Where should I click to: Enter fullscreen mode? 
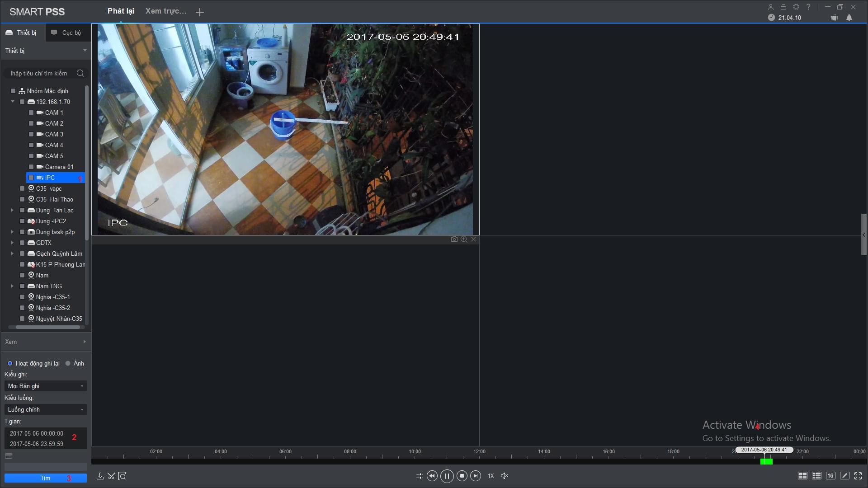click(x=858, y=476)
